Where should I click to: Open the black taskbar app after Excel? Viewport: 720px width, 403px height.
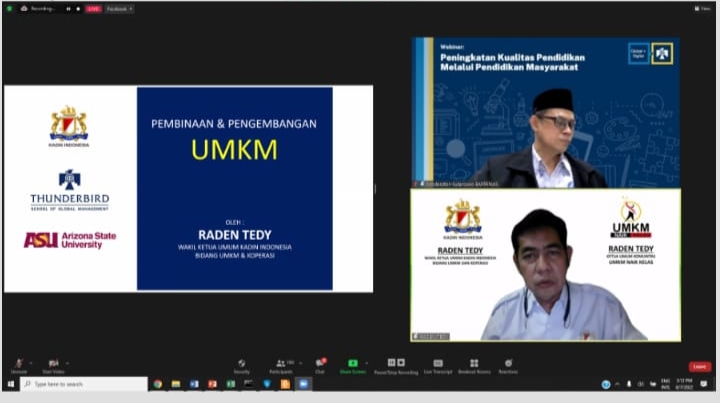coord(248,384)
